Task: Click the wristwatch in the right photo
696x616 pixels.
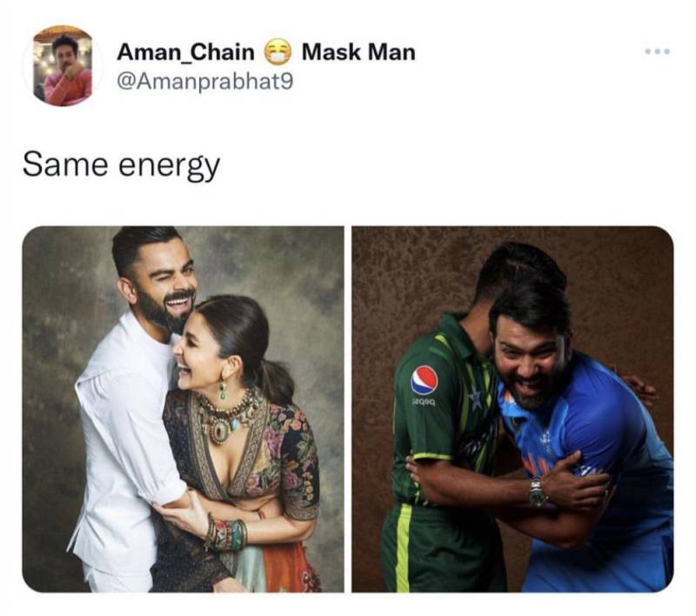Action: 537,492
